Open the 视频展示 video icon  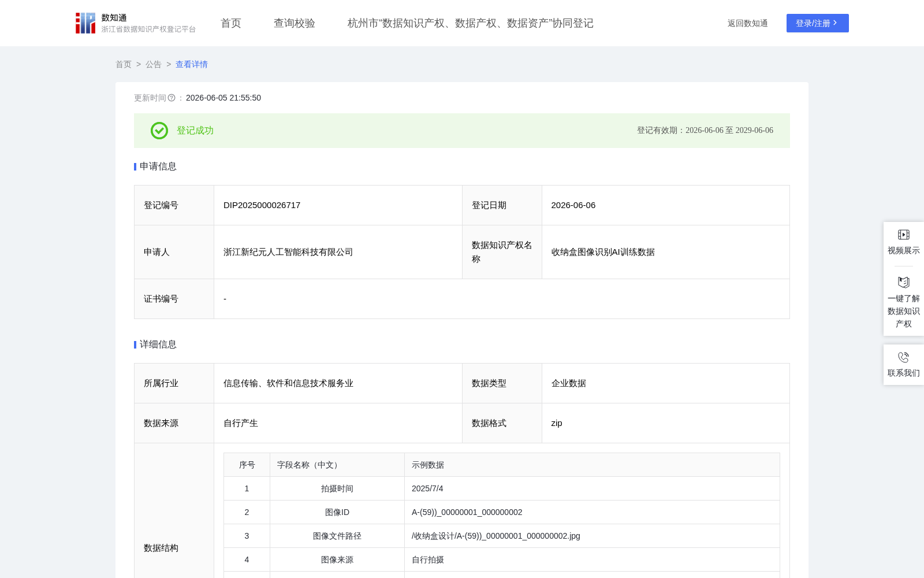point(904,235)
